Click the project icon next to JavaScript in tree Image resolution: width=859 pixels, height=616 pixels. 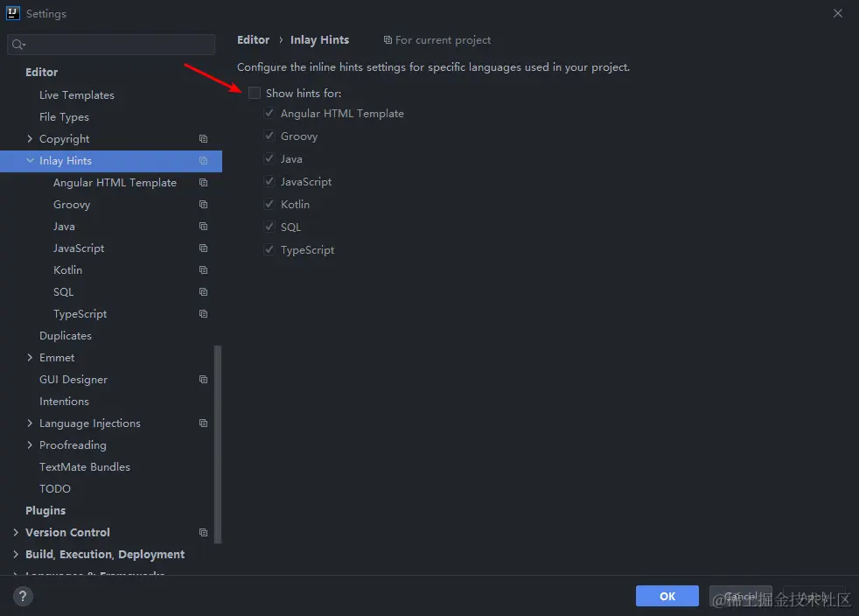(x=203, y=248)
